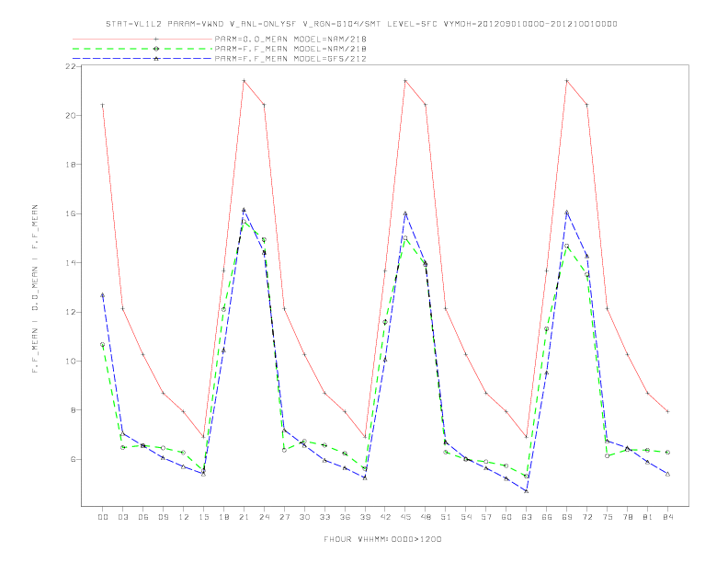Click y-axis tick label 8
The width and height of the screenshot is (728, 563).
tap(73, 410)
